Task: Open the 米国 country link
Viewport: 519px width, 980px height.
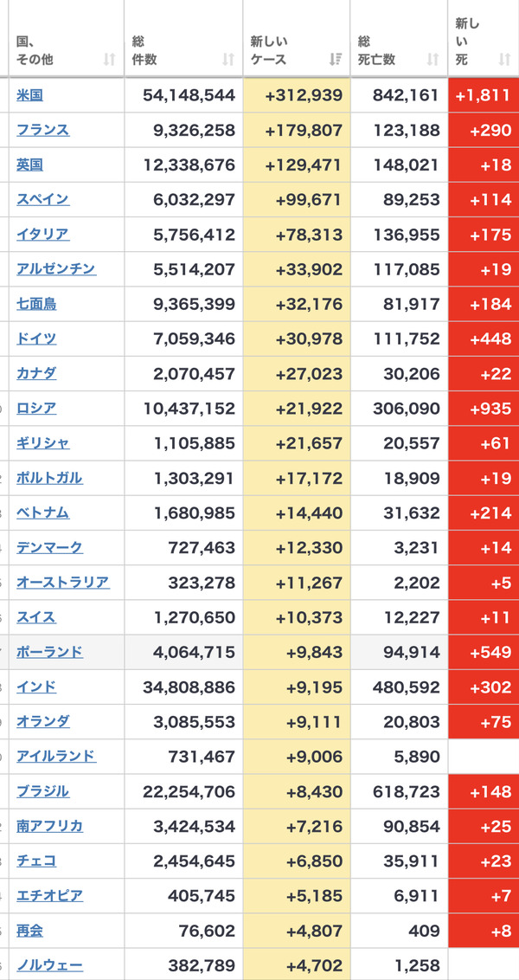Action: (x=29, y=95)
